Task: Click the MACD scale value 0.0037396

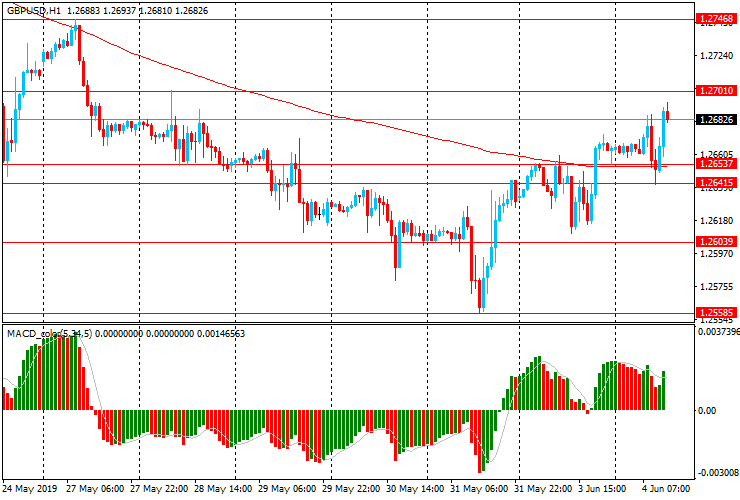Action: [x=718, y=332]
